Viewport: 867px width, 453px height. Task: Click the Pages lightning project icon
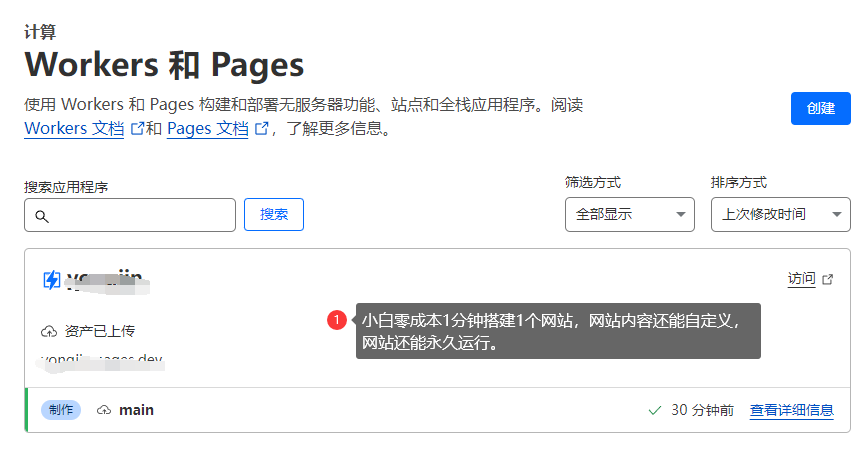[x=51, y=280]
